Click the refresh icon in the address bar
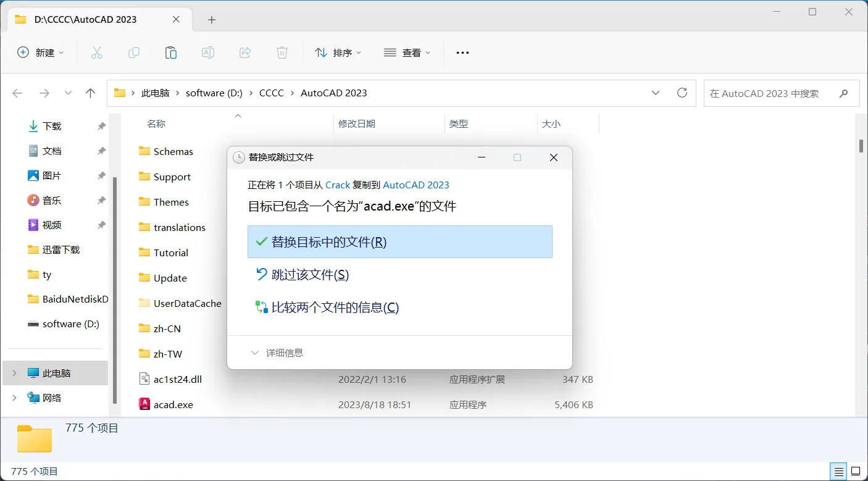 [682, 93]
